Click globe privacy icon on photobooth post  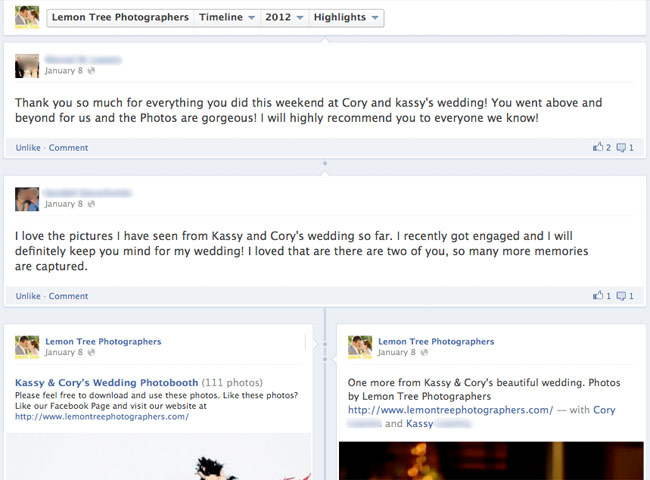click(x=91, y=352)
